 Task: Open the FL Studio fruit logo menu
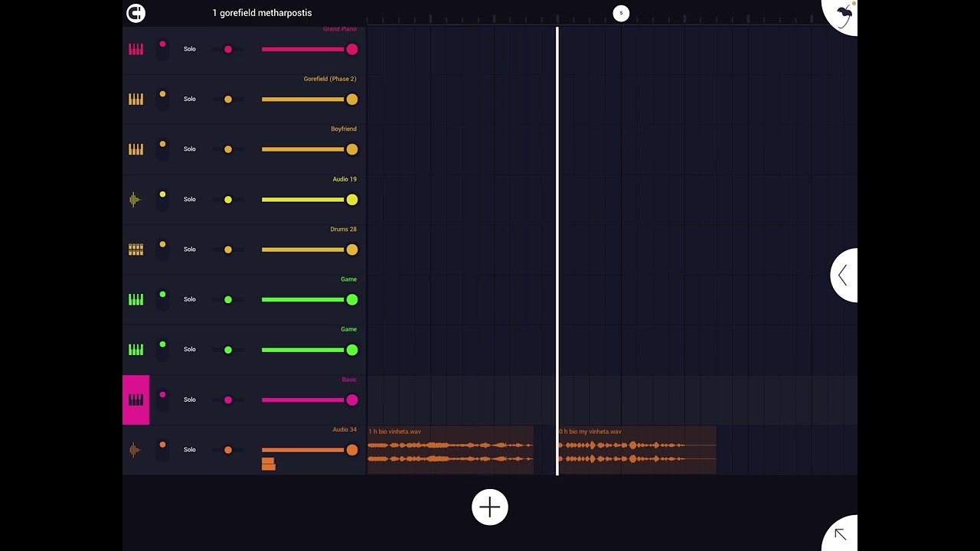(x=841, y=15)
